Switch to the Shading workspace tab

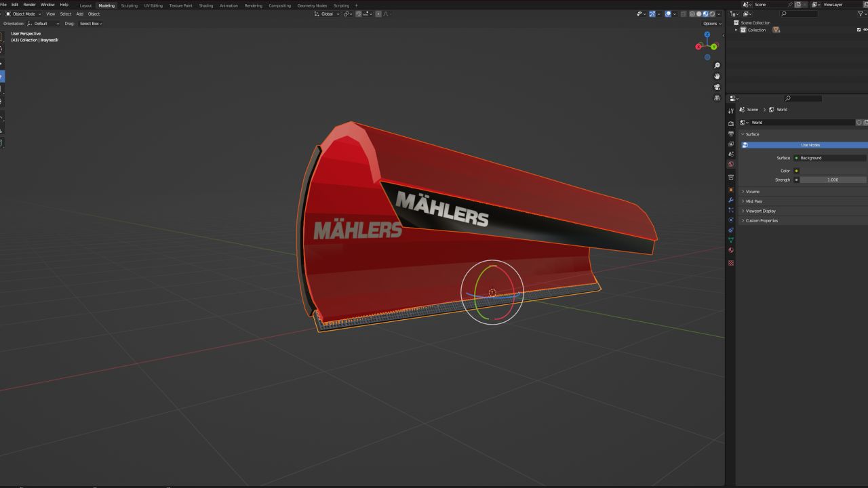click(x=205, y=5)
